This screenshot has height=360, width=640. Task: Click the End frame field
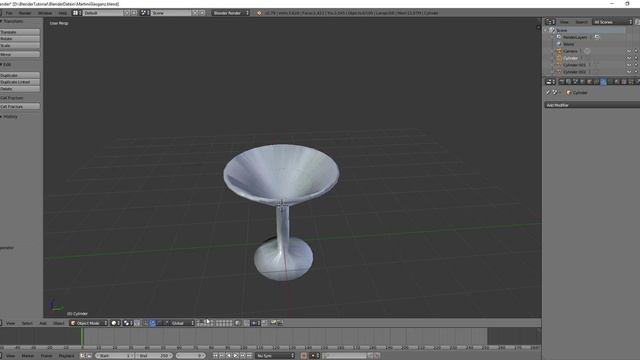[x=154, y=356]
